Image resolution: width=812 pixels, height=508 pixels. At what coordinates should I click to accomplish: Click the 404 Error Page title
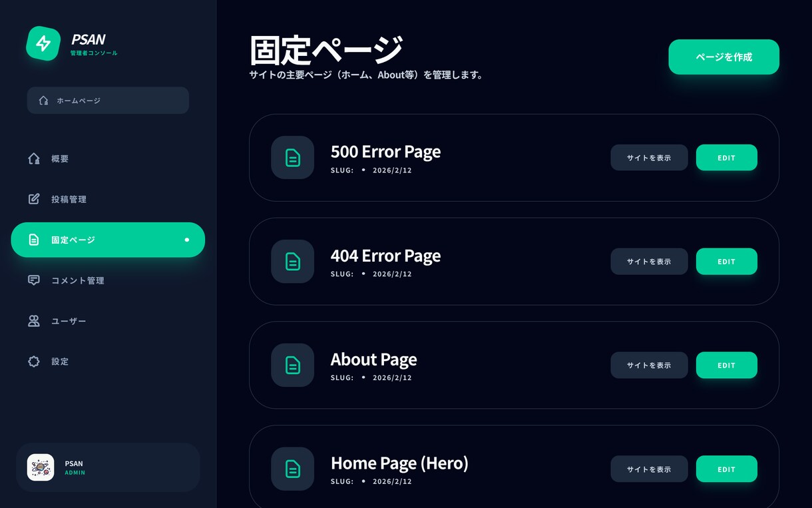385,256
